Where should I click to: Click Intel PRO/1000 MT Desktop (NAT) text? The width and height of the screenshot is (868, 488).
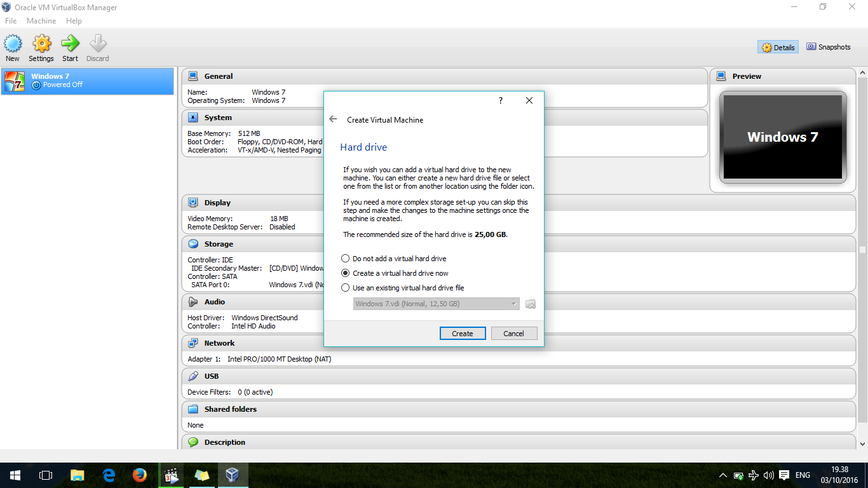pyautogui.click(x=279, y=359)
